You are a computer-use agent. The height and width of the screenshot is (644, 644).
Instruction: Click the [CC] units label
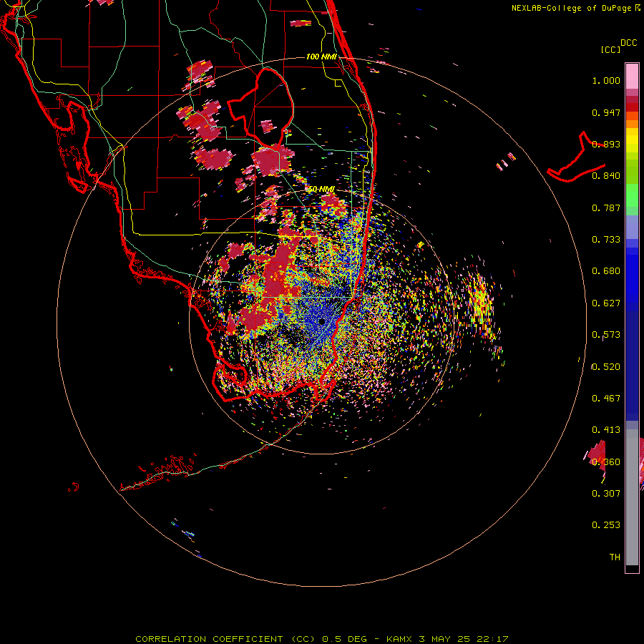610,49
